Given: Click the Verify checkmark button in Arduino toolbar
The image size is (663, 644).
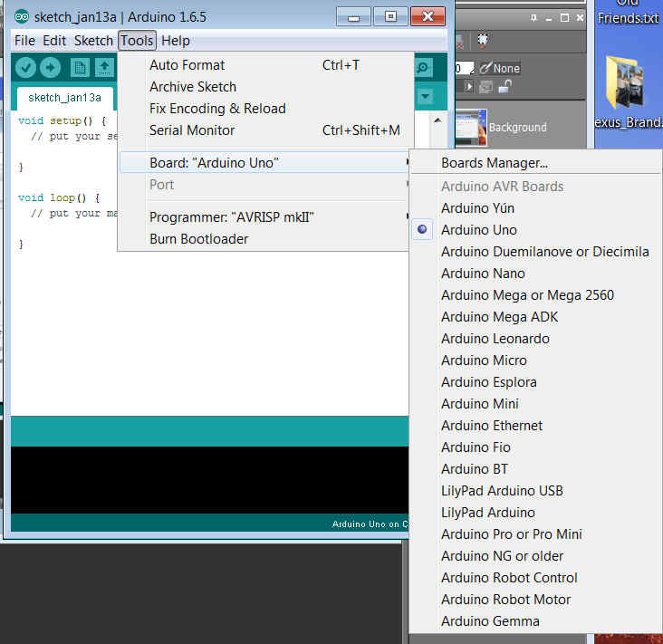Looking at the screenshot, I should pyautogui.click(x=25, y=68).
